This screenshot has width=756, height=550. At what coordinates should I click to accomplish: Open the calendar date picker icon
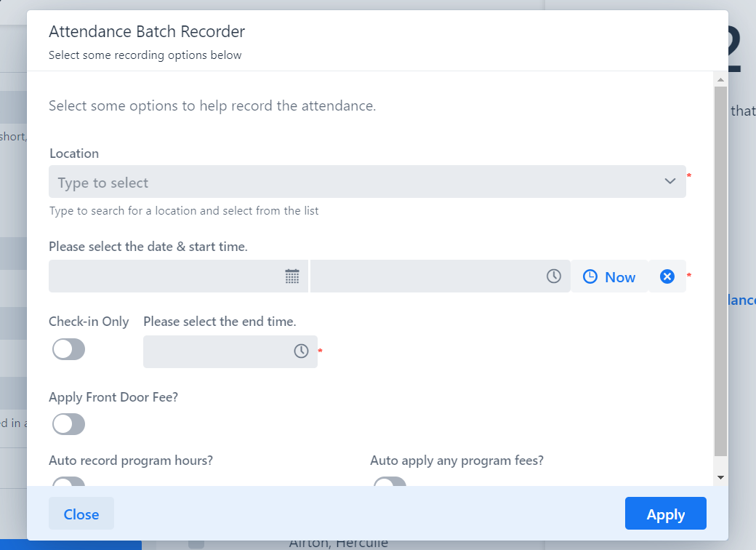click(x=292, y=276)
